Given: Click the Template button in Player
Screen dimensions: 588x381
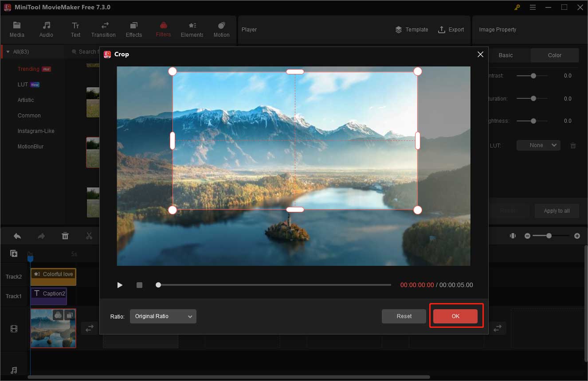Looking at the screenshot, I should pos(412,30).
